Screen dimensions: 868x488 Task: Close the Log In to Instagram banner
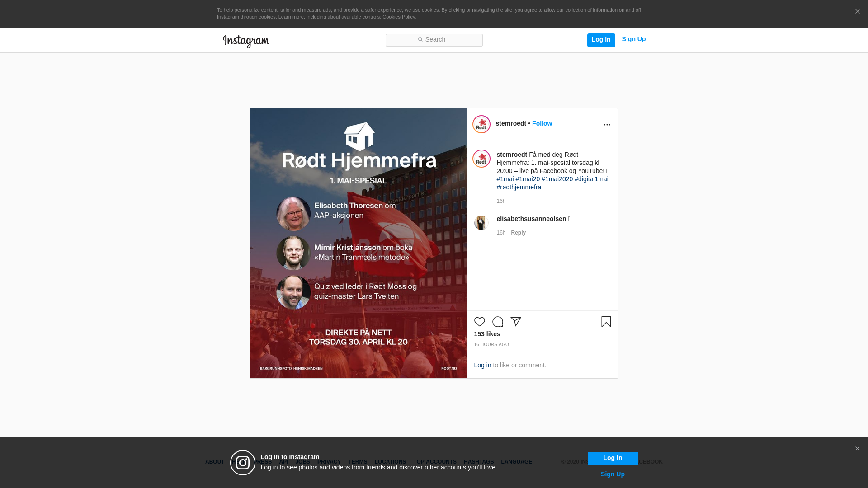coord(857,449)
